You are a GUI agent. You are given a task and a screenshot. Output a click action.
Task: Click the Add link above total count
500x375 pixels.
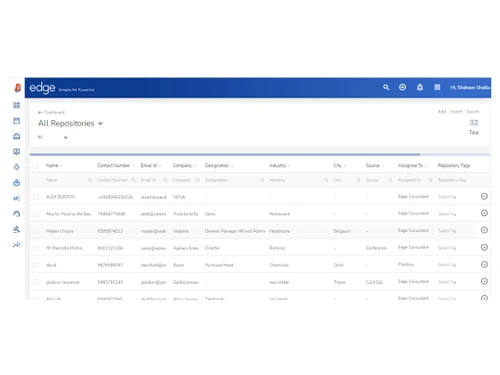[442, 112]
